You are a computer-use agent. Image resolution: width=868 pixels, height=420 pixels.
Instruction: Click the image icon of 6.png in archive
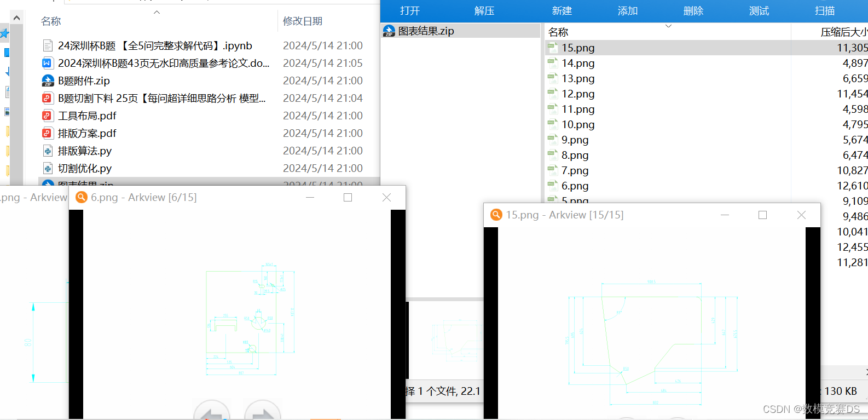pyautogui.click(x=553, y=186)
